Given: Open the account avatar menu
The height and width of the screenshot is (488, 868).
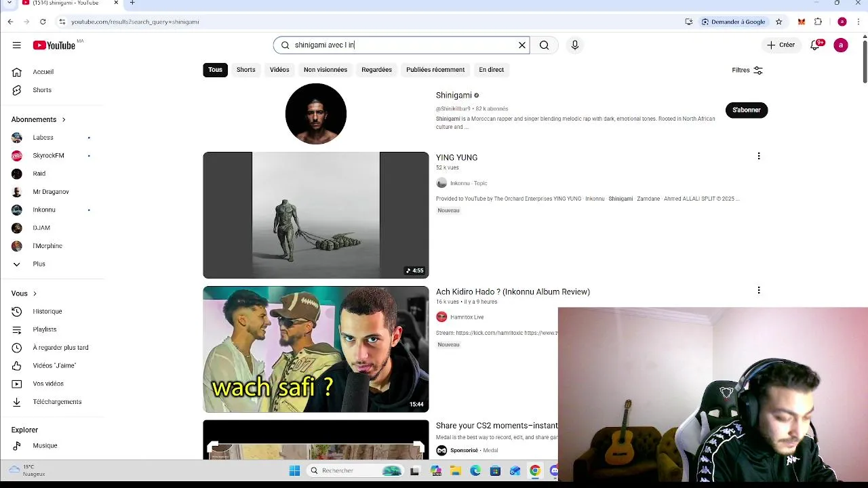Looking at the screenshot, I should 841,45.
